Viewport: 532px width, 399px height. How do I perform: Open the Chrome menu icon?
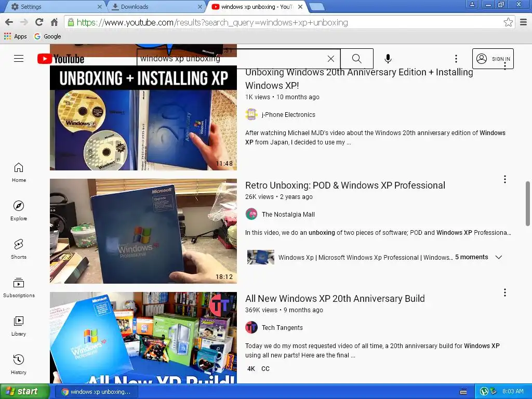pyautogui.click(x=524, y=22)
